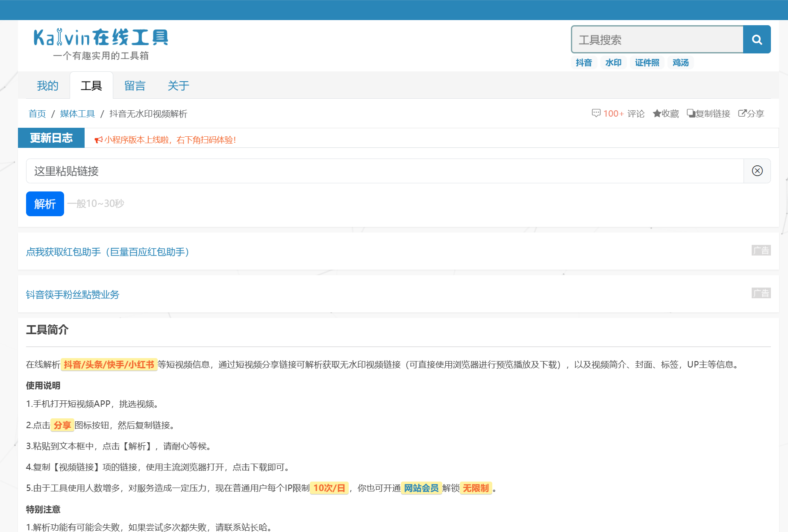
Task: Click the 广告 badge beside 粉丝點赞业务
Action: pyautogui.click(x=761, y=293)
